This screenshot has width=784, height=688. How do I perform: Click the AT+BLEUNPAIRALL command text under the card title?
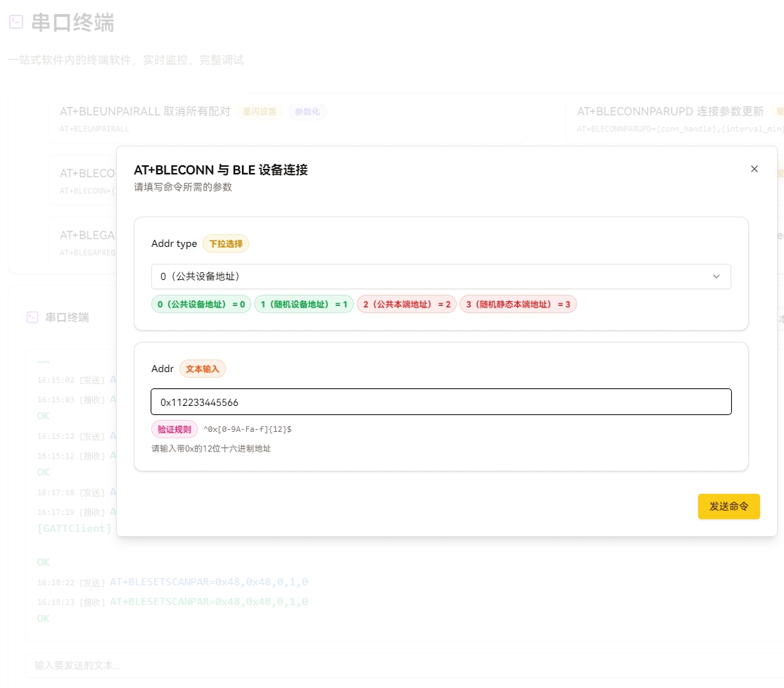[x=94, y=129]
